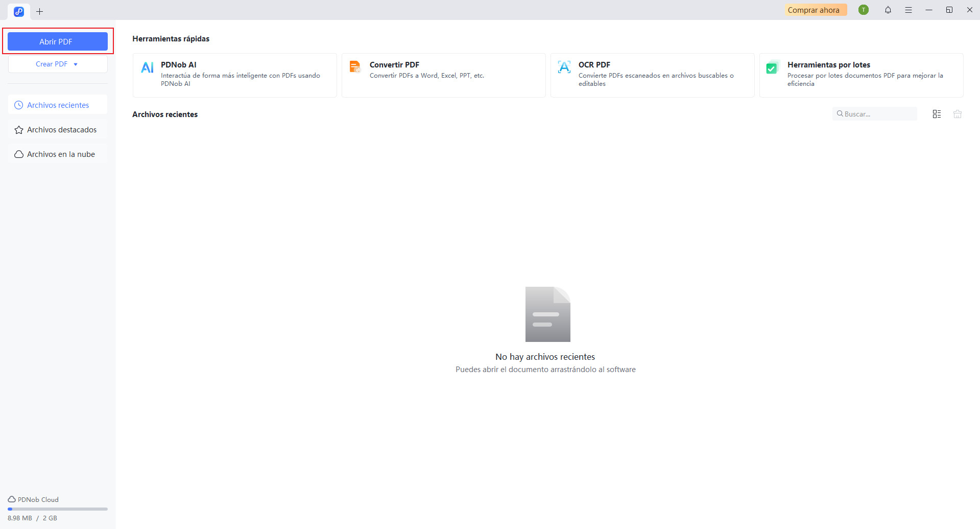Click the Archivos recientes section heading

[165, 114]
